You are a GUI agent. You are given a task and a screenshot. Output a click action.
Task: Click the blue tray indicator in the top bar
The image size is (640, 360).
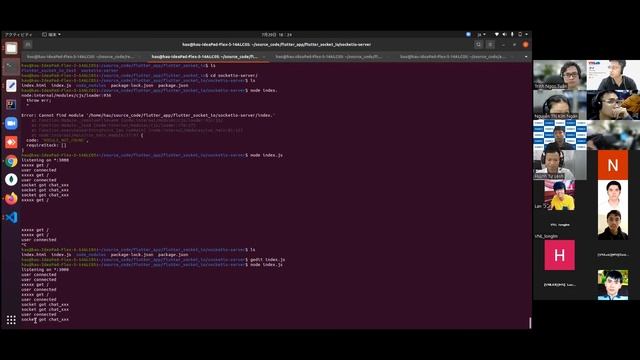click(468, 35)
